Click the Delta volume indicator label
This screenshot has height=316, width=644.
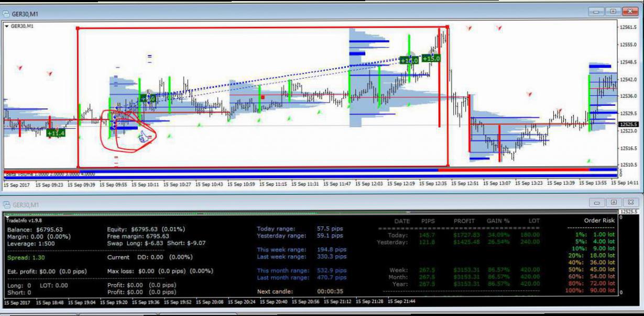[50, 174]
